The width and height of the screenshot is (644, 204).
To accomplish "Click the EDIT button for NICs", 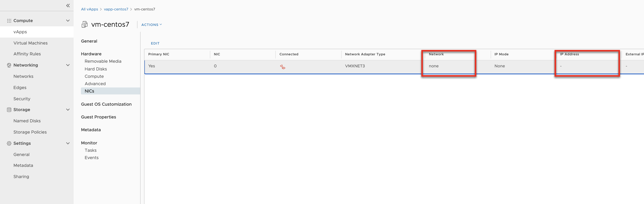I will click(x=155, y=43).
